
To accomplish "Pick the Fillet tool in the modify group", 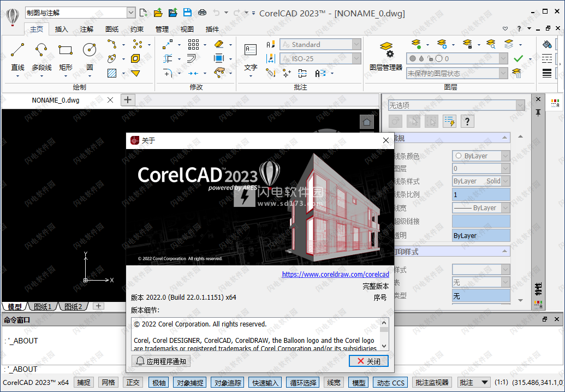I will coord(168,73).
